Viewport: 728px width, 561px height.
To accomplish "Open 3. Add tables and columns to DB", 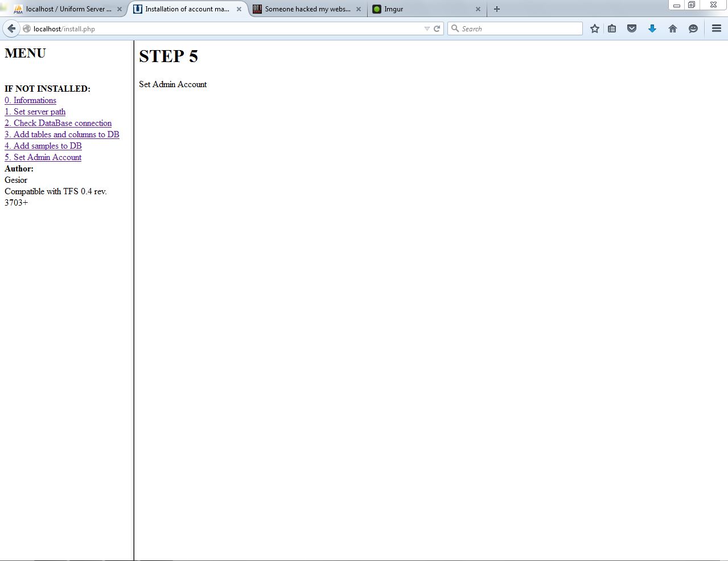I will tap(62, 134).
